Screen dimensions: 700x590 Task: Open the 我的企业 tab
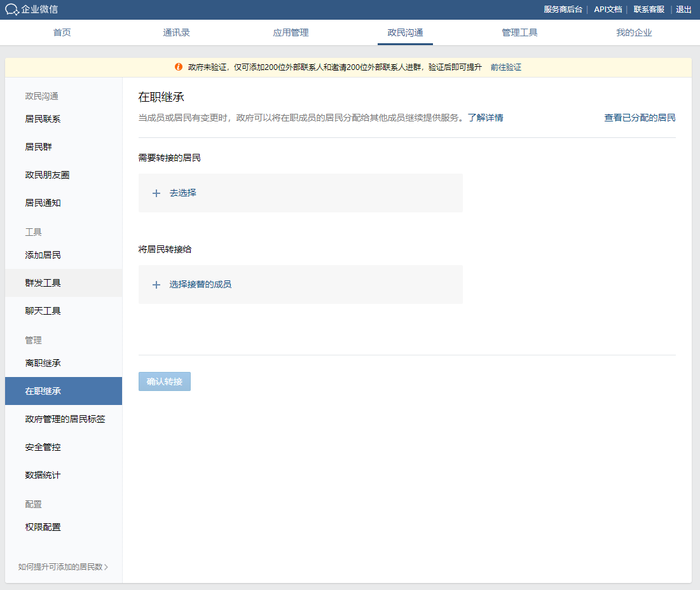(634, 32)
